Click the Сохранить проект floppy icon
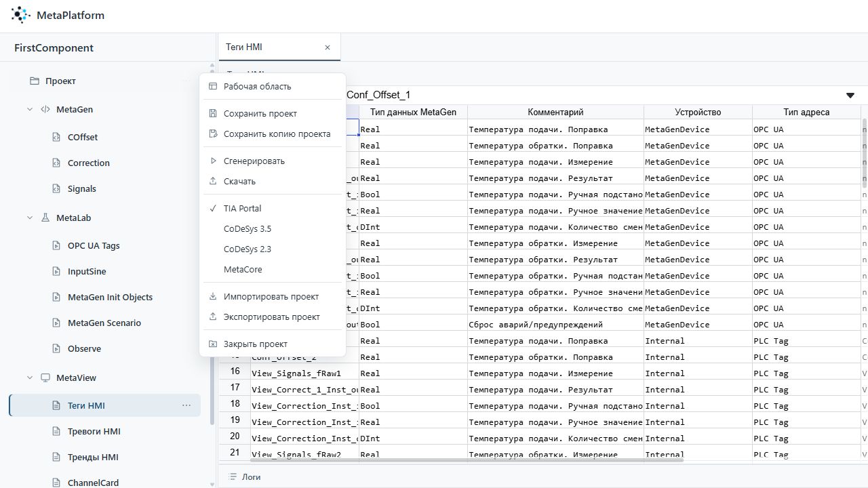 pos(213,113)
